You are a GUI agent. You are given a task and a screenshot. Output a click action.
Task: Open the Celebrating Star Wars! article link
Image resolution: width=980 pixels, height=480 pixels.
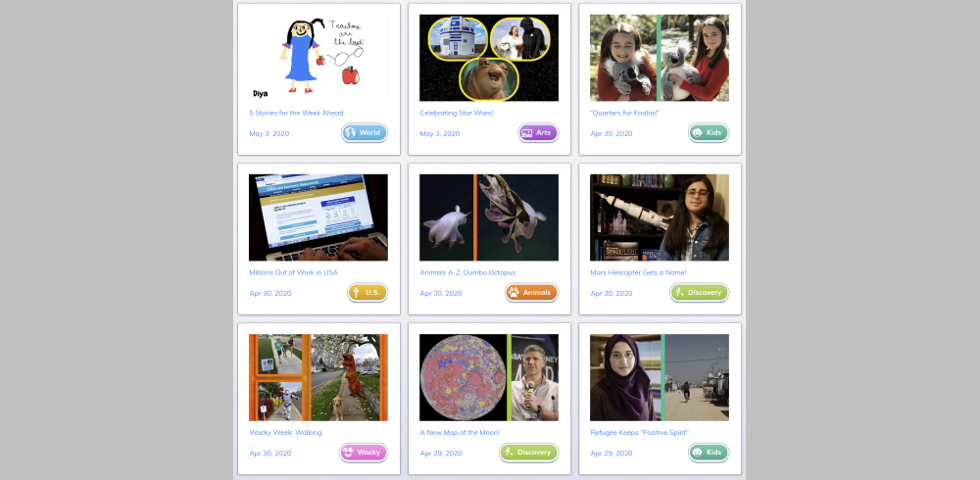click(457, 113)
